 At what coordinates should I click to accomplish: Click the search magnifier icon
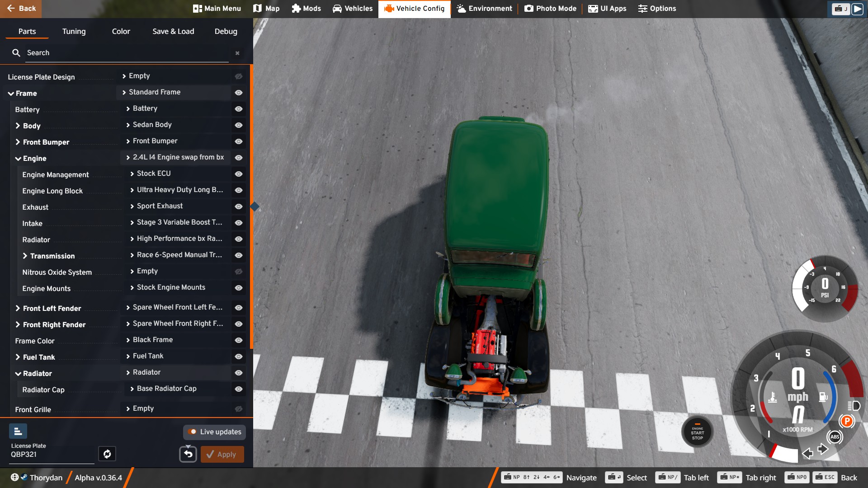16,53
